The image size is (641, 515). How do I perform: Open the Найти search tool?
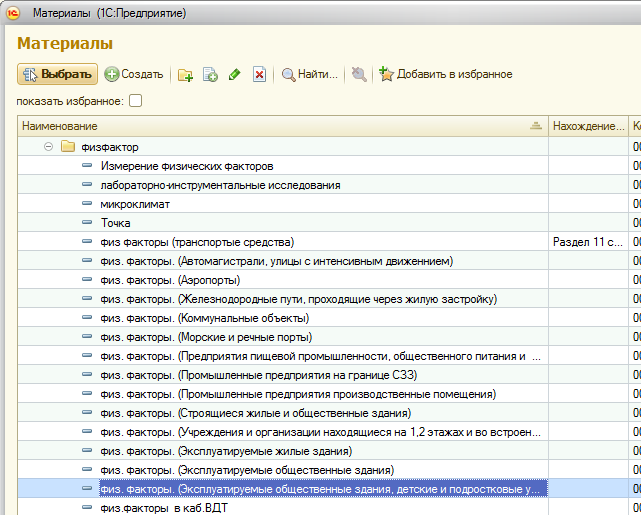coord(309,75)
